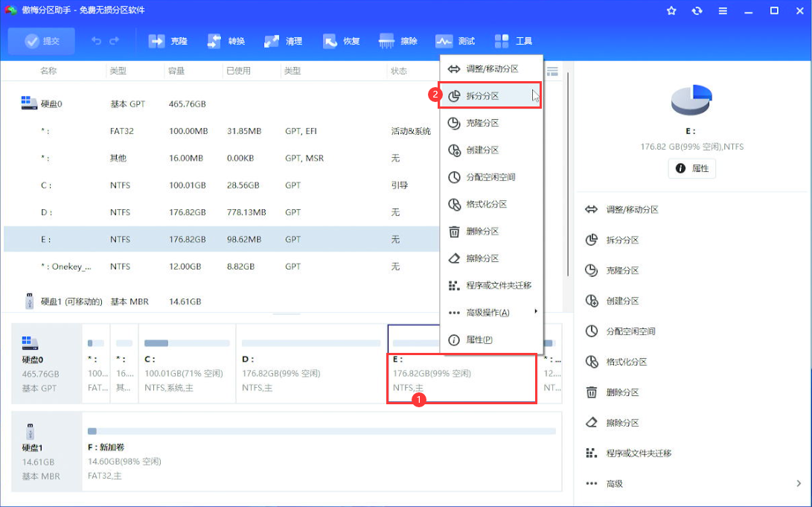Expand the 高级 section in right sidebar
The image size is (812, 507).
(693, 484)
